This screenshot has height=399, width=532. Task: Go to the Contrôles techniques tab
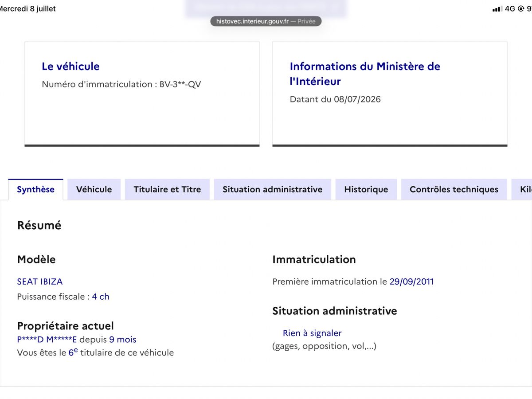pos(454,189)
